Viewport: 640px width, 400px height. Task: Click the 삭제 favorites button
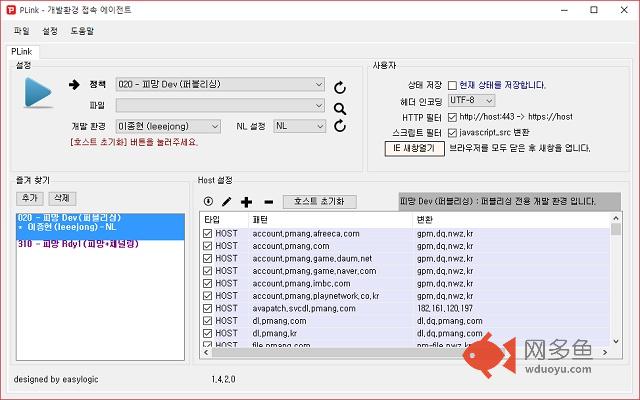(62, 198)
